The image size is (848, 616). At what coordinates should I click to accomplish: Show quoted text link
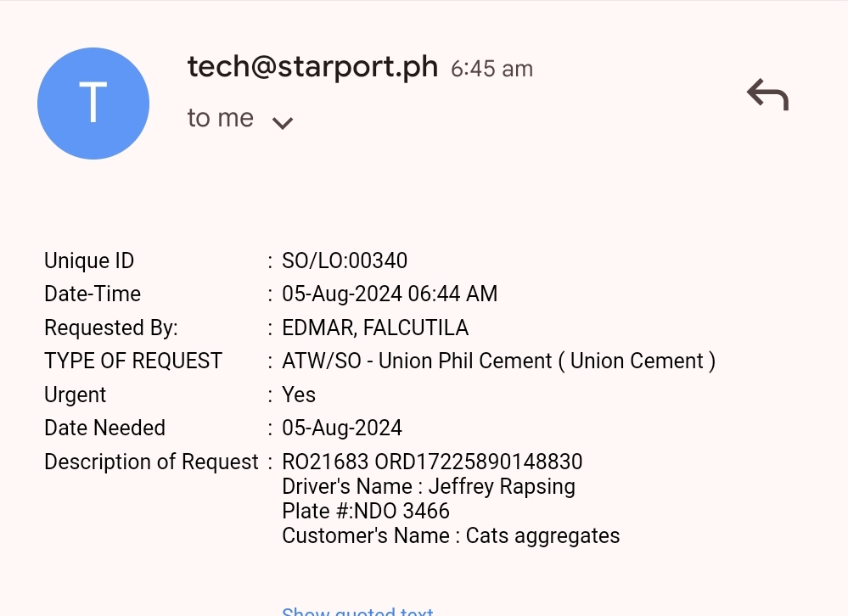pyautogui.click(x=357, y=611)
